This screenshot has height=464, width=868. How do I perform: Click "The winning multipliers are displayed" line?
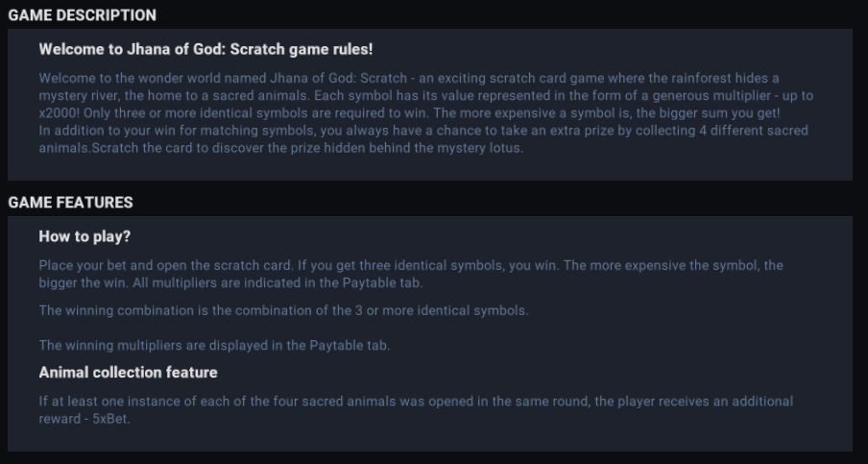(x=228, y=345)
